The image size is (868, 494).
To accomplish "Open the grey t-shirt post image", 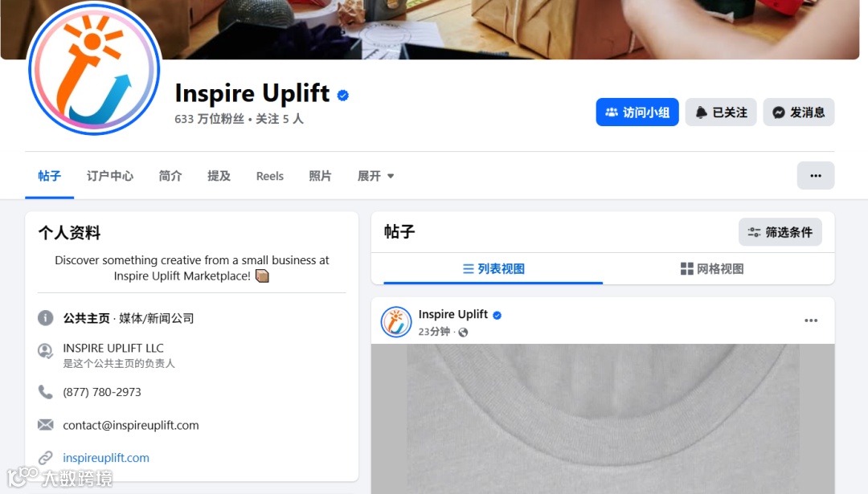I will (603, 418).
